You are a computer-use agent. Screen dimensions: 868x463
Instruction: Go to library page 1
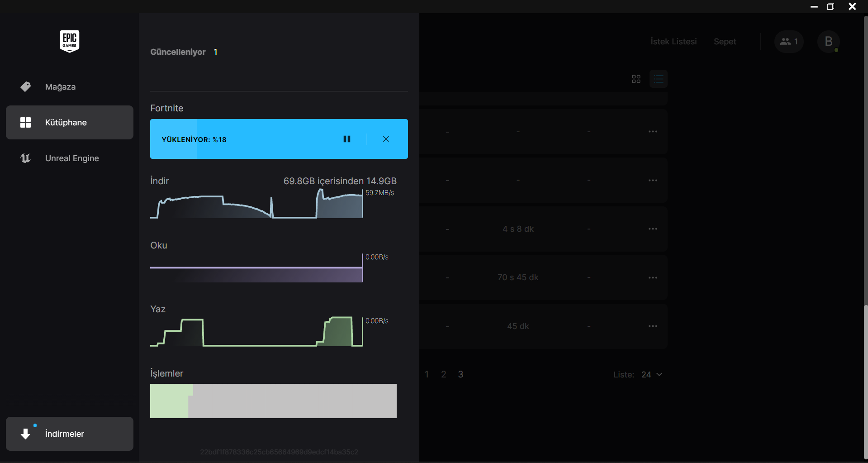427,374
